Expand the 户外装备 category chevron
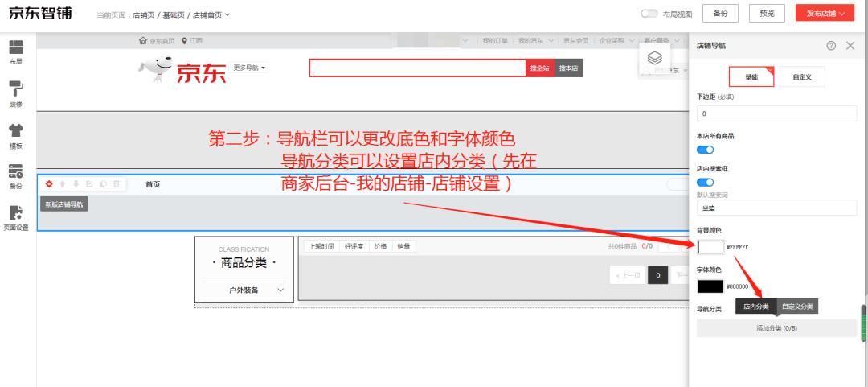868x387 pixels. 280,290
